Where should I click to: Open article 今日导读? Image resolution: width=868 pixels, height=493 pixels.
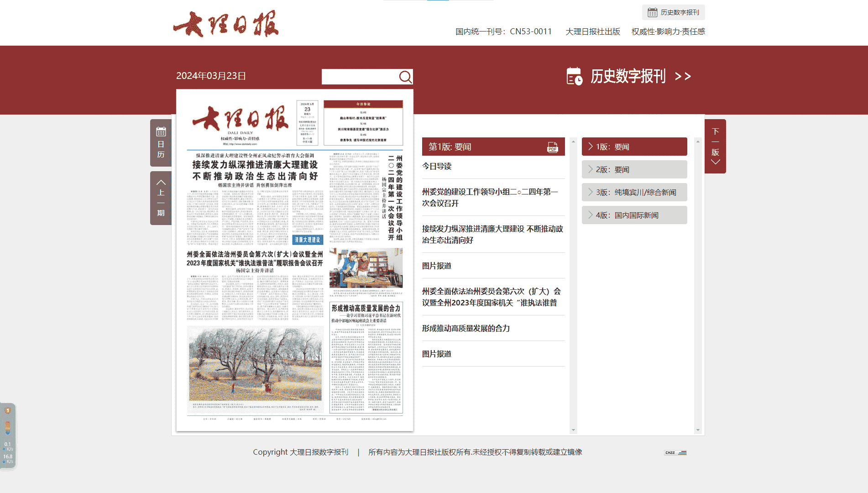[437, 166]
